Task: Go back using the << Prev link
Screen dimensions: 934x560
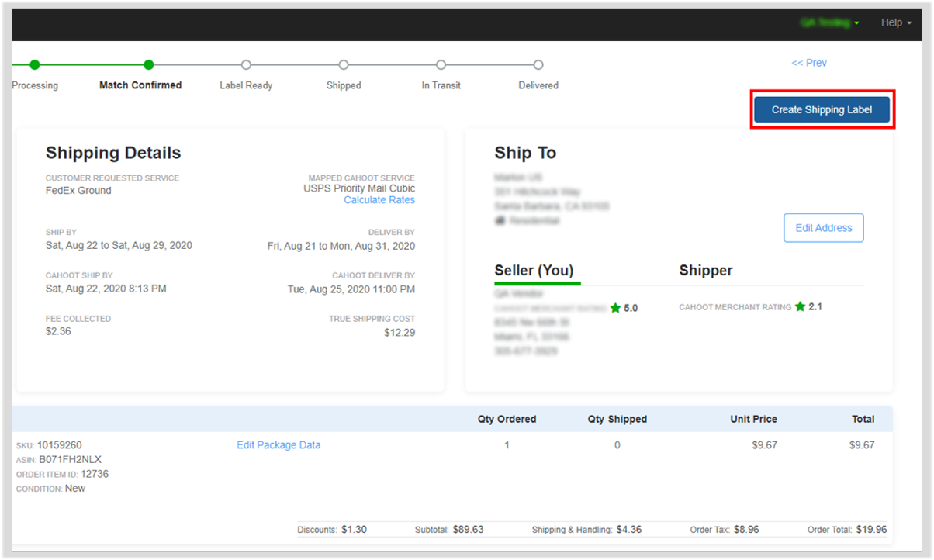Action: [809, 63]
